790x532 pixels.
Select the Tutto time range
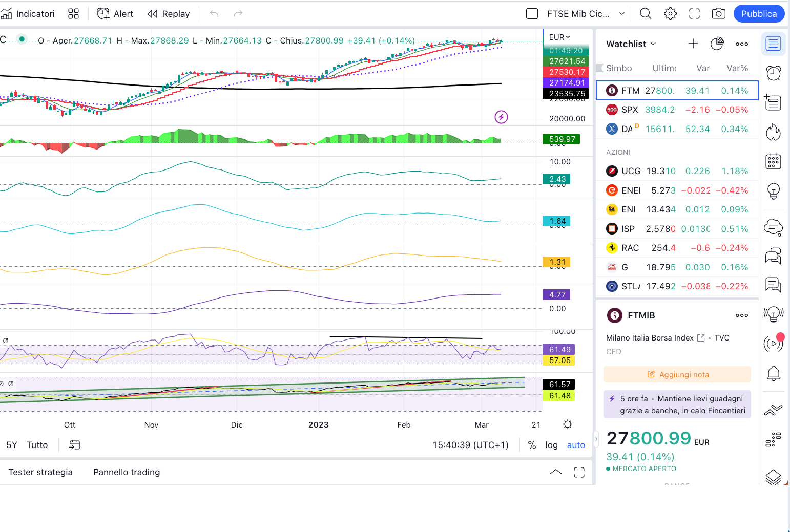point(37,445)
